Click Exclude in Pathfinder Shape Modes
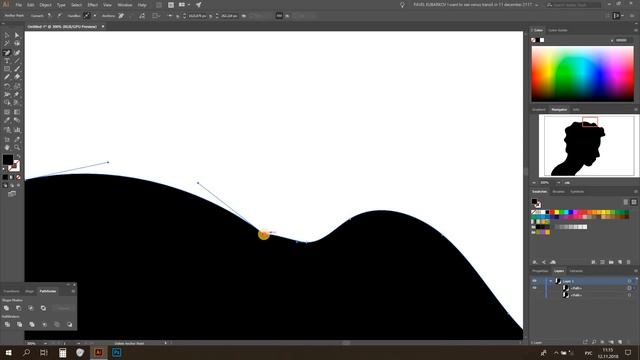This screenshot has width=640, height=360. click(x=43, y=308)
